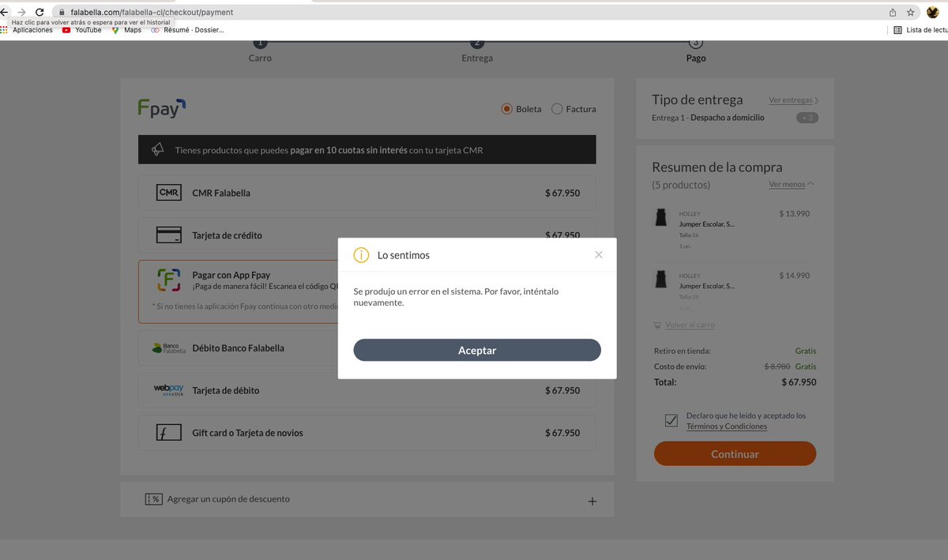Click the gift card icon
The height and width of the screenshot is (560, 948).
(x=168, y=433)
